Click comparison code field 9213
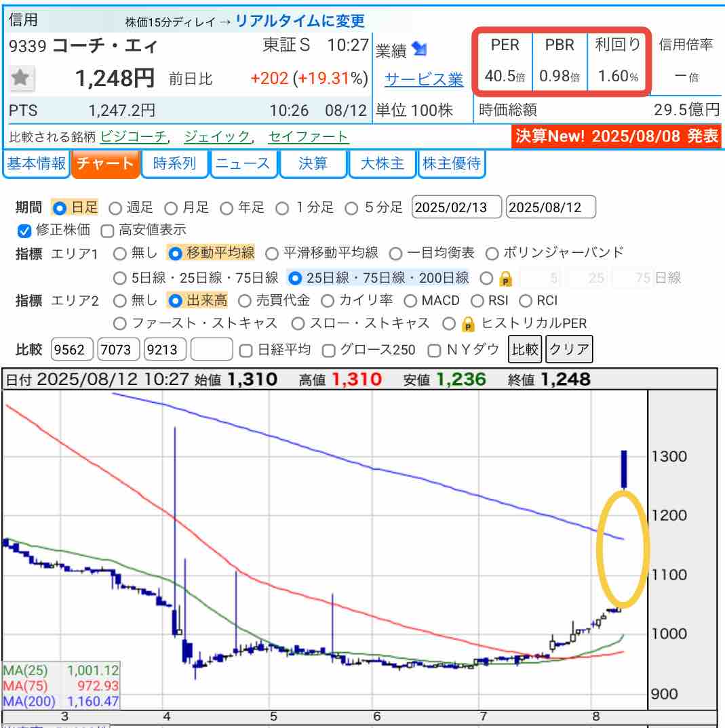The width and height of the screenshot is (725, 728). (165, 350)
